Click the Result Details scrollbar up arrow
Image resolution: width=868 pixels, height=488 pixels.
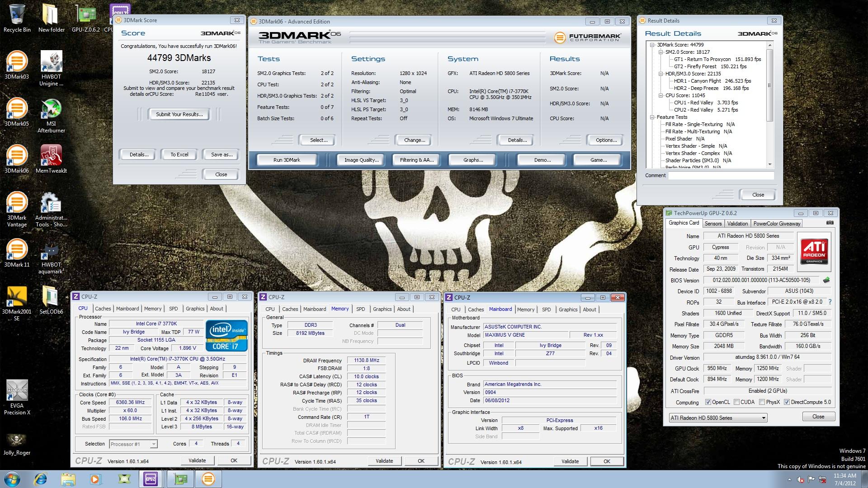click(769, 45)
